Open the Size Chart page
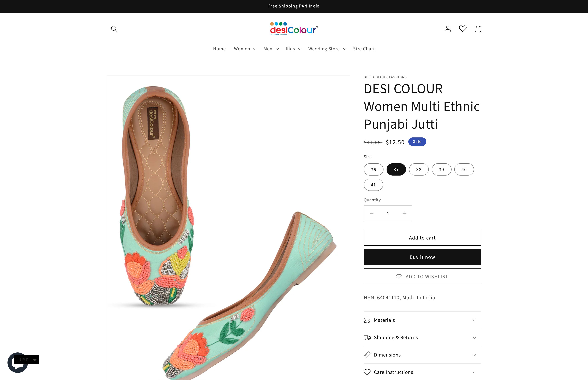This screenshot has height=380, width=588. [364, 49]
